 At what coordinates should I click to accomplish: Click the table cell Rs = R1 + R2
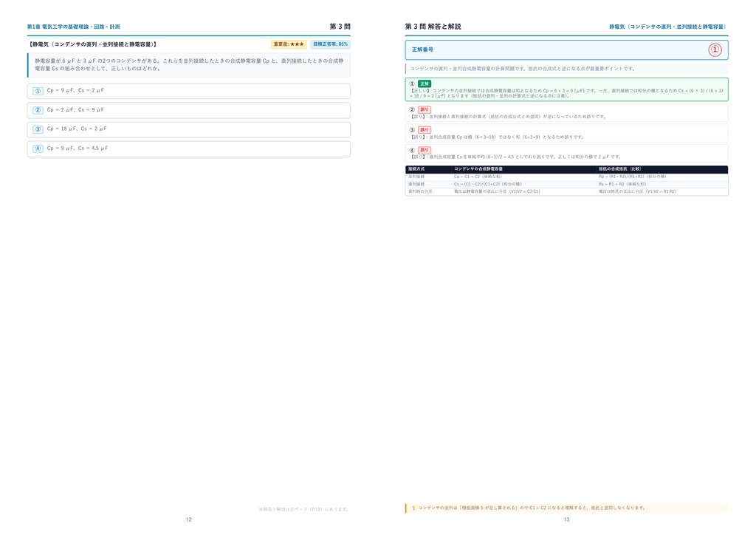(622, 184)
